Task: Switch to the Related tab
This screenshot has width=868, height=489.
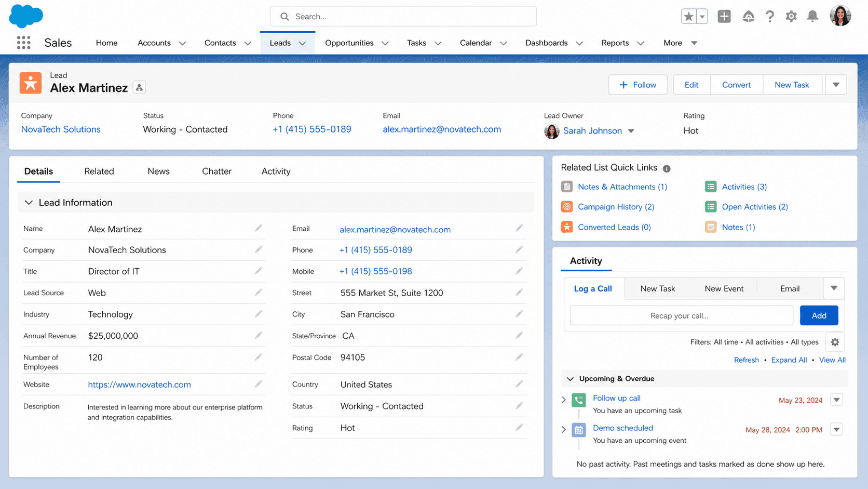Action: click(x=99, y=171)
